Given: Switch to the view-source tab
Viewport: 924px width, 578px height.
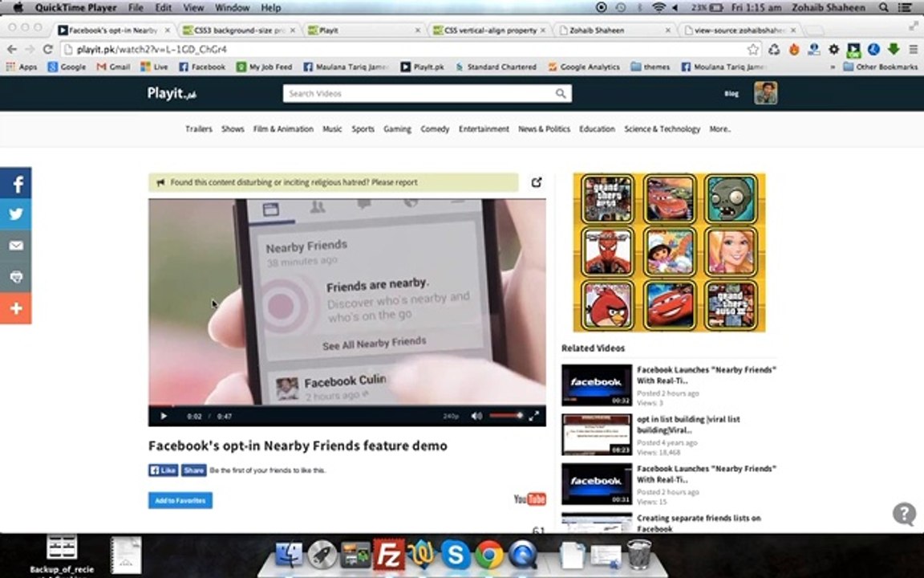Looking at the screenshot, I should (740, 30).
